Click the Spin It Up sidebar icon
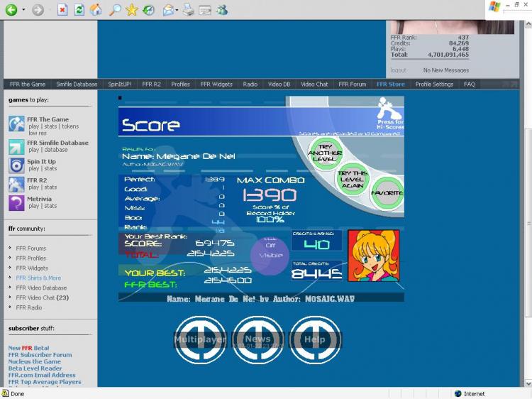 (x=16, y=165)
